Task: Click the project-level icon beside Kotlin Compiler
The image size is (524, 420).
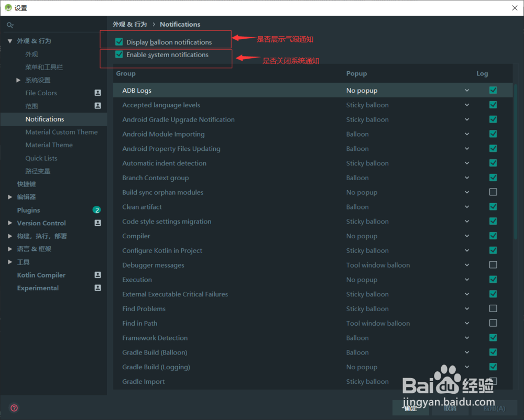Action: point(97,275)
